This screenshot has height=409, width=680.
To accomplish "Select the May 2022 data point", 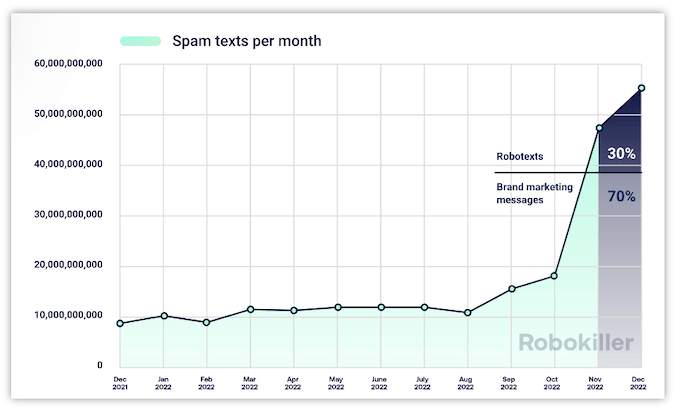I will pyautogui.click(x=338, y=307).
